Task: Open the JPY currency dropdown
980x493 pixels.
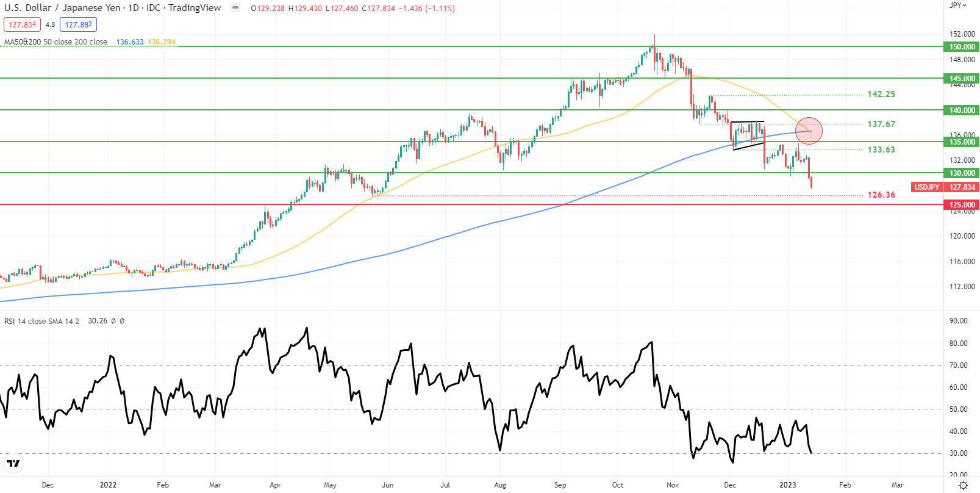Action: click(x=958, y=5)
